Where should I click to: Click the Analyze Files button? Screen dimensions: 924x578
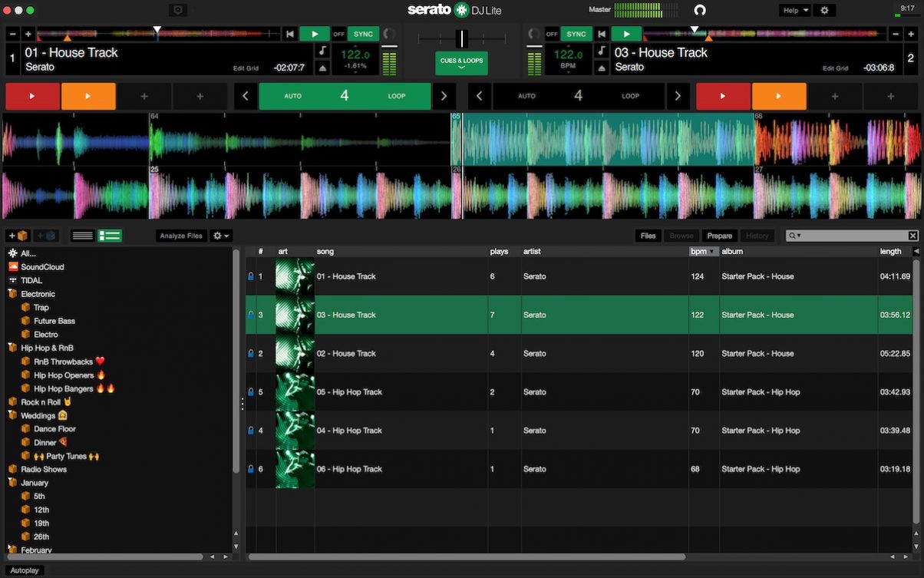click(x=181, y=236)
